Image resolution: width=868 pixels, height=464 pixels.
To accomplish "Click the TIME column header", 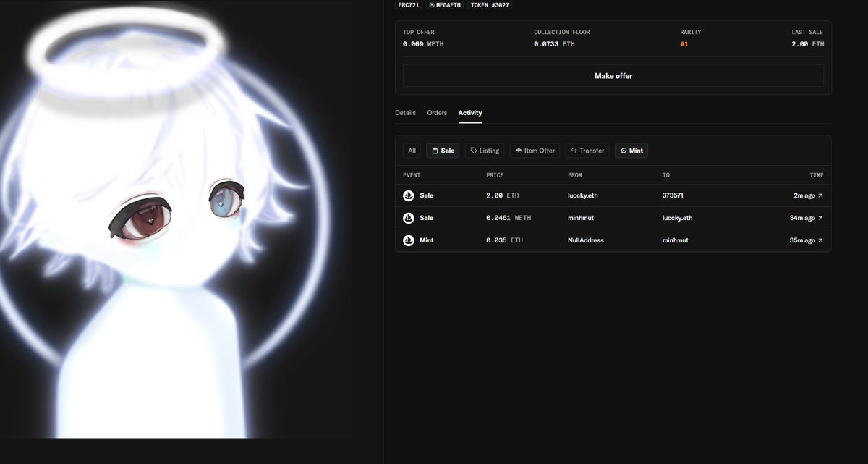I will (x=817, y=175).
